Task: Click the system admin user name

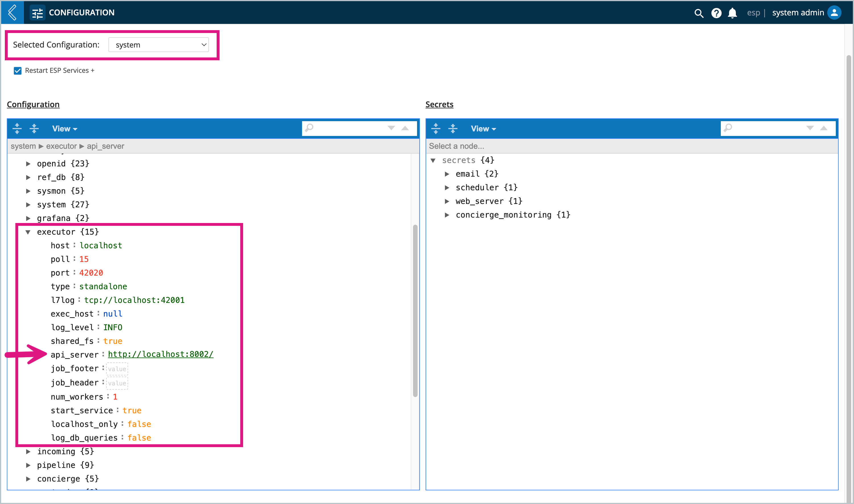Action: click(x=798, y=13)
